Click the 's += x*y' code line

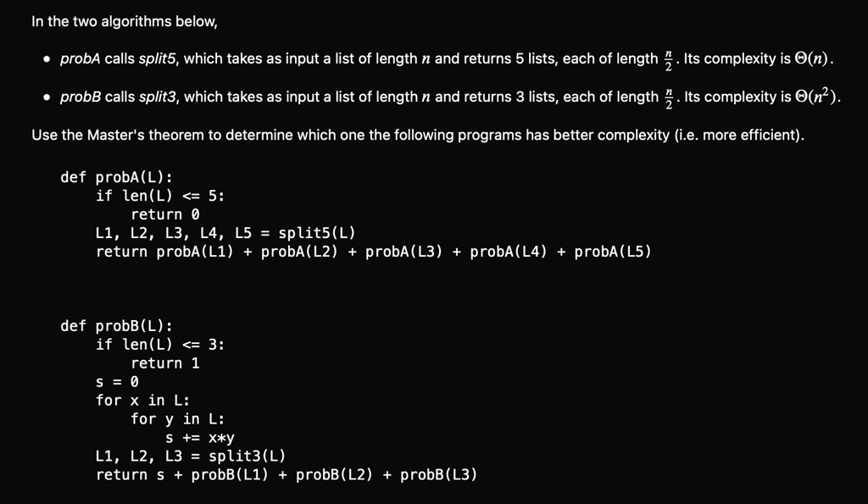[200, 438]
